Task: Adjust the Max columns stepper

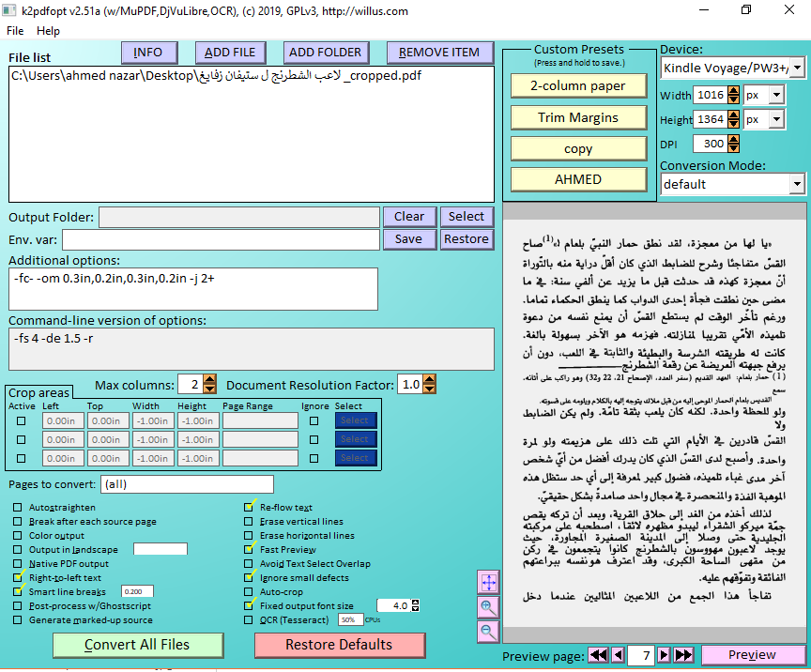Action: (209, 385)
